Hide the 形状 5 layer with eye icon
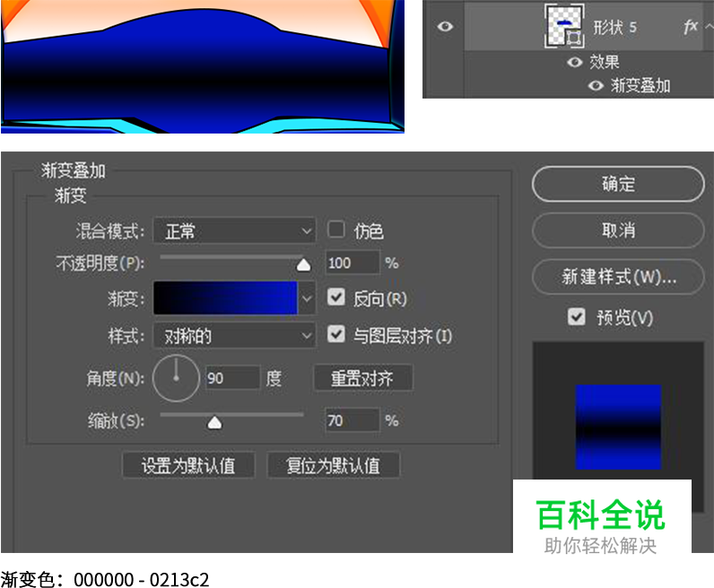The height and width of the screenshot is (588, 714). (445, 27)
